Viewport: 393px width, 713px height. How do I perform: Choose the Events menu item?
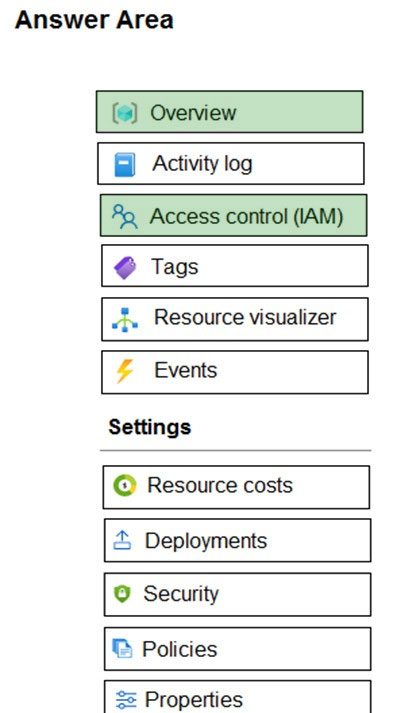click(235, 372)
